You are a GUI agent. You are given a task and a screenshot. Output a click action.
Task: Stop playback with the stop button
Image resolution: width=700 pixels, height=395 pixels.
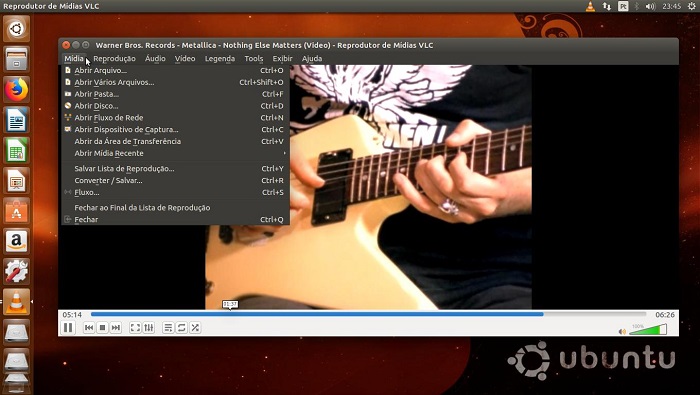[102, 328]
